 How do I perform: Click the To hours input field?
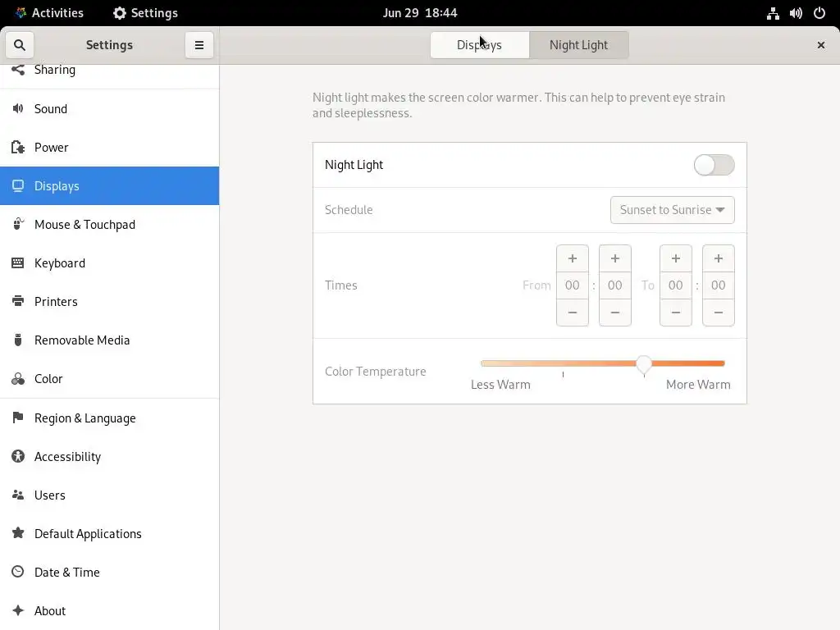coord(676,285)
